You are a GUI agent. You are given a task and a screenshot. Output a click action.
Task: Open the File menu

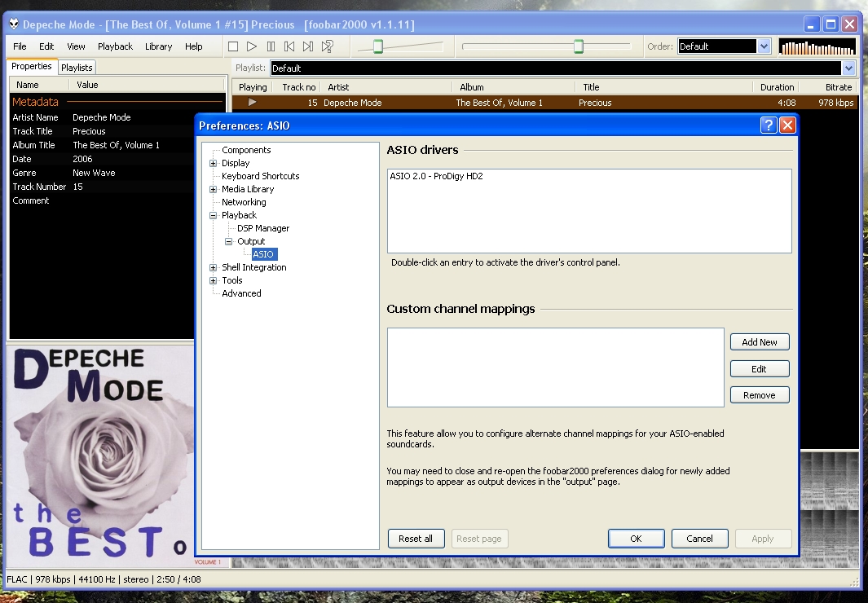tap(20, 46)
